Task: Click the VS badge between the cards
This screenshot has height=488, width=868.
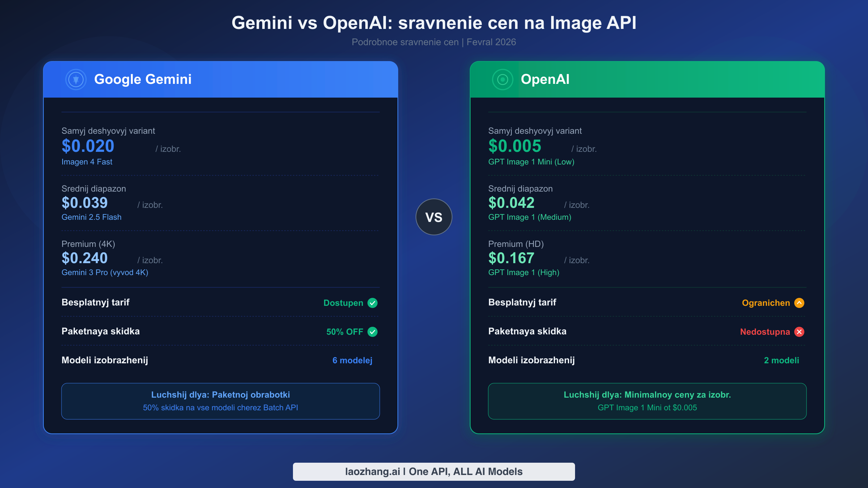Action: 434,217
